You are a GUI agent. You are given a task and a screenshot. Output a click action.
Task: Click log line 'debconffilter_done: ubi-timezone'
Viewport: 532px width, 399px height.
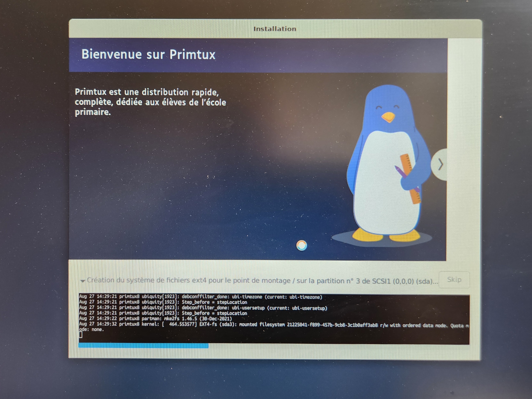[200, 297]
